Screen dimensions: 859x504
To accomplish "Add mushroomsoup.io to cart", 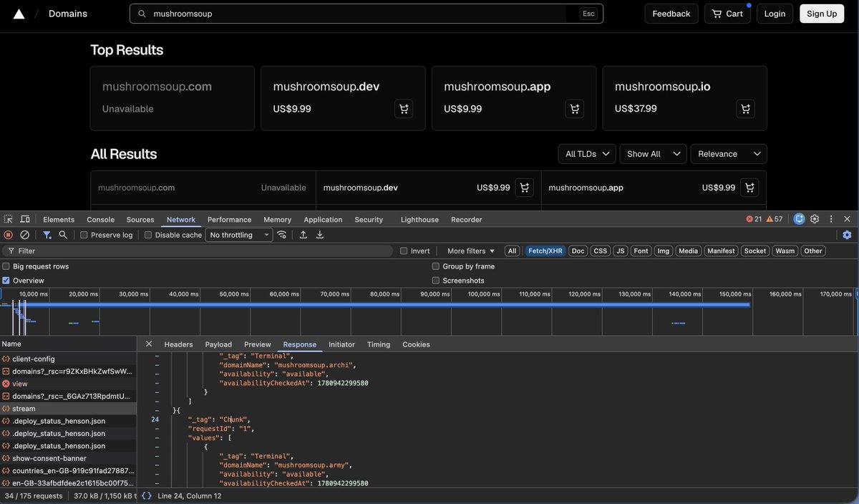I will point(745,109).
